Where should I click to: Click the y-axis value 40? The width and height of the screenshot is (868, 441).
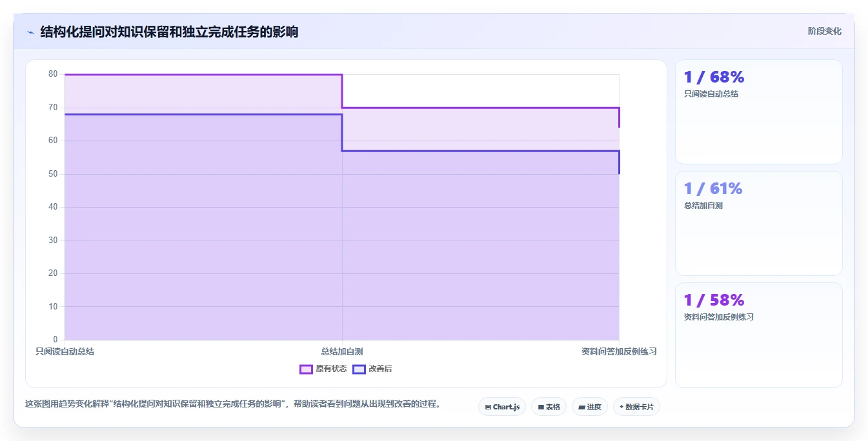[x=53, y=207]
